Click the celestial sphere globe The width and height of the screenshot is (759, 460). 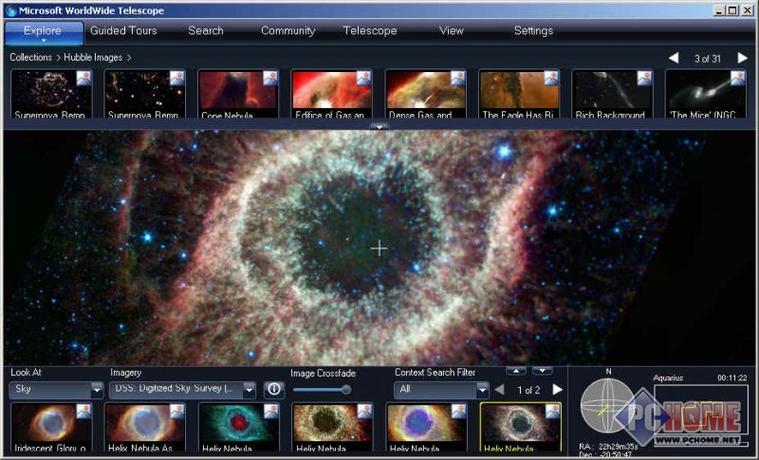(607, 406)
